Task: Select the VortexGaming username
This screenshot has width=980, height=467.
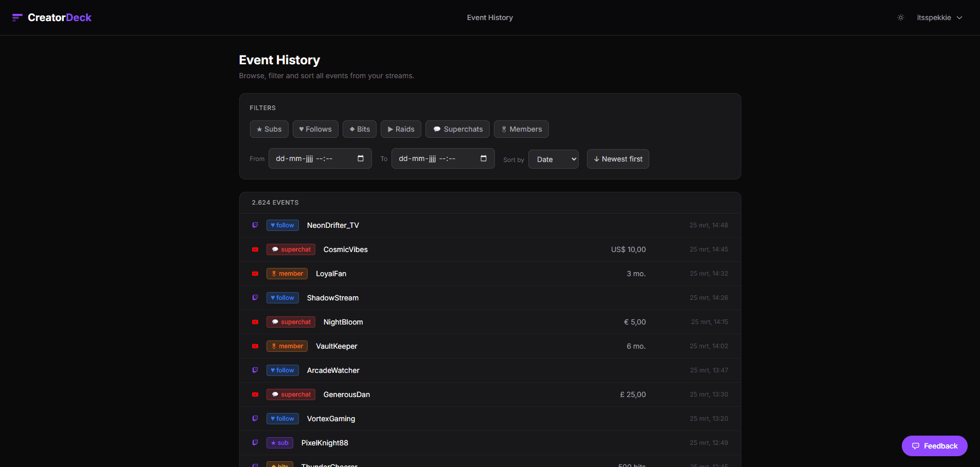Action: 331,419
